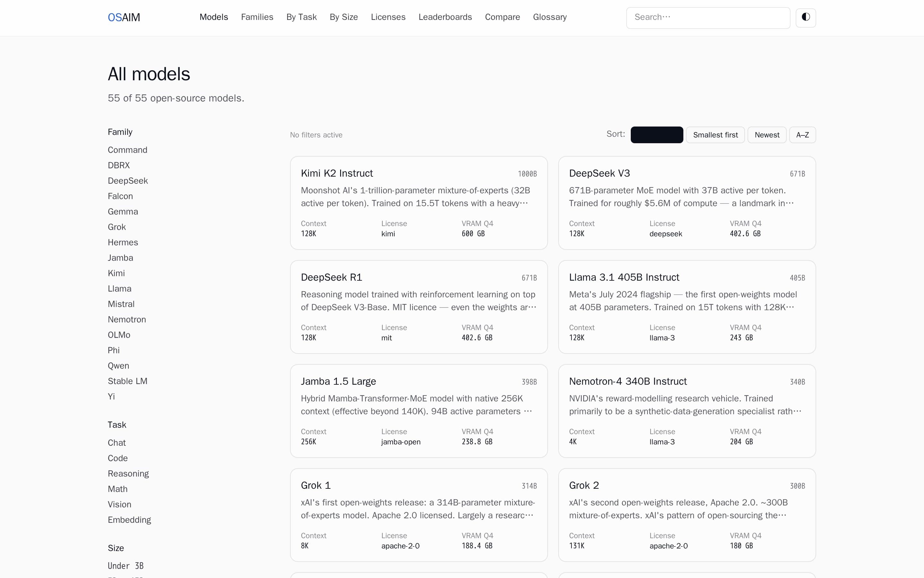Click the '55 of 55 open-source models.' text
Viewport: 924px width, 578px height.
point(176,98)
